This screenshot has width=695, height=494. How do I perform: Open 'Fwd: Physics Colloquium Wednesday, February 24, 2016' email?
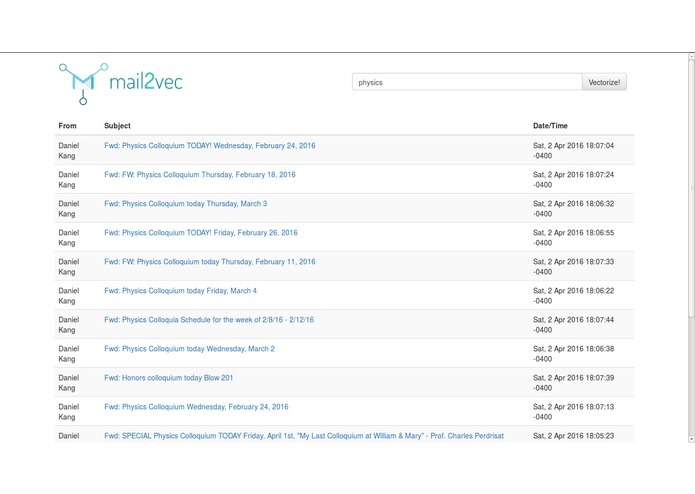coord(196,407)
